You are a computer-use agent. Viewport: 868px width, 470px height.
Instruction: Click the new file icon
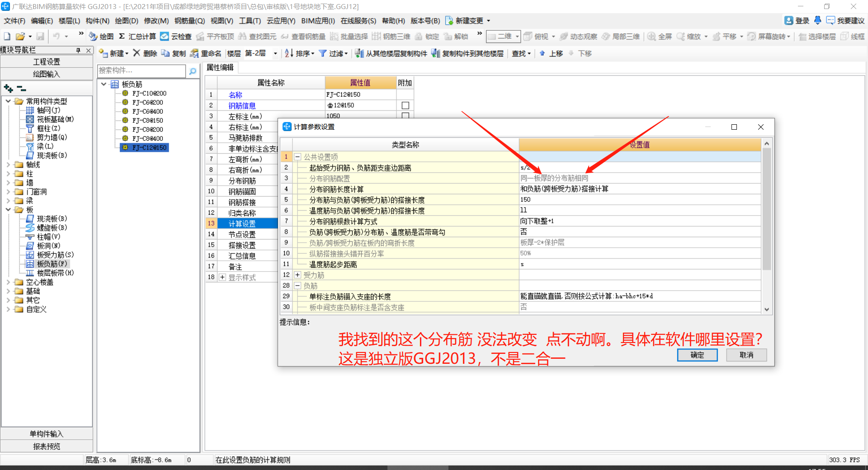pos(7,37)
